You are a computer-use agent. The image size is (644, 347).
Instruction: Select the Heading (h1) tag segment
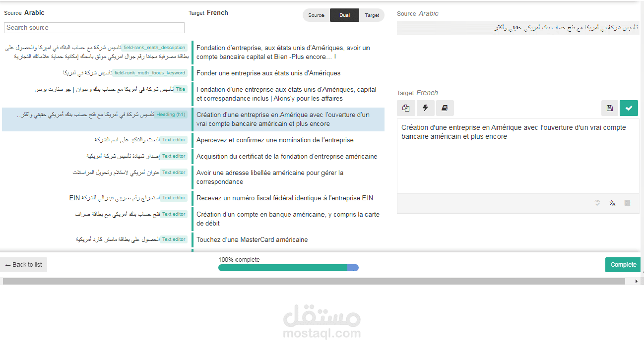tap(171, 115)
